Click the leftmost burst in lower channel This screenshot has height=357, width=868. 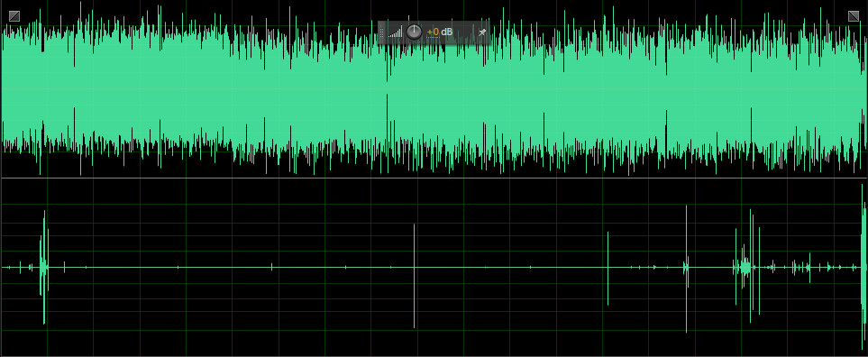(44, 268)
